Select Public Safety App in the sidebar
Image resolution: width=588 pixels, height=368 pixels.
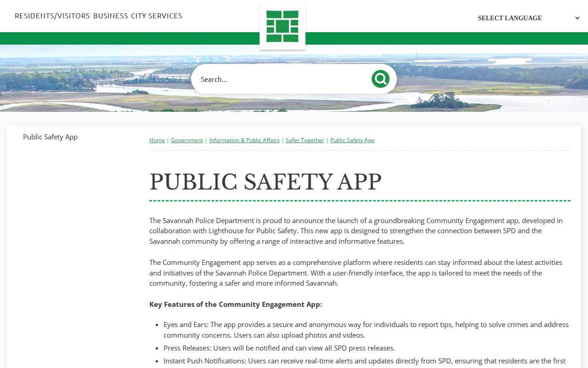coord(51,137)
